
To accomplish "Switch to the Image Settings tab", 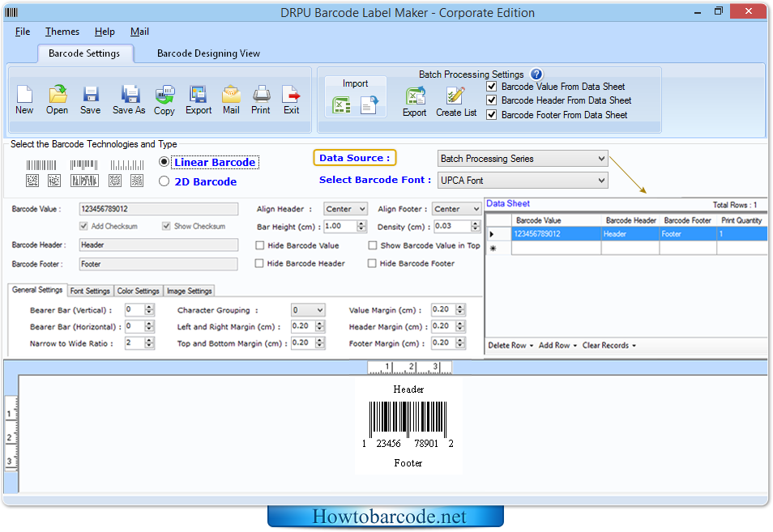I will pyautogui.click(x=190, y=291).
